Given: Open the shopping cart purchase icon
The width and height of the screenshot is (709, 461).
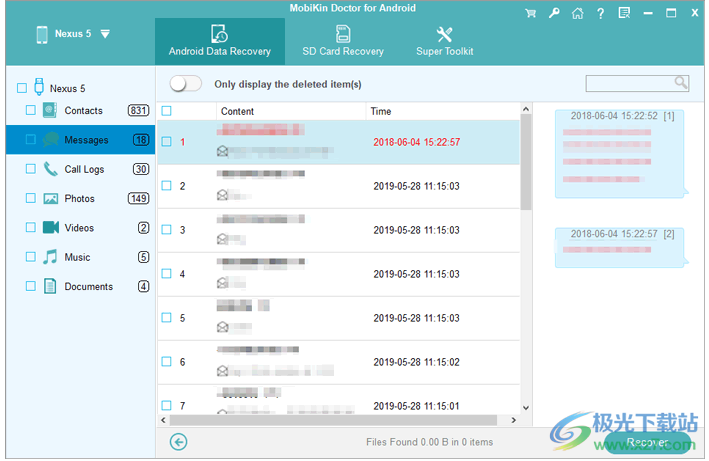Looking at the screenshot, I should tap(530, 13).
